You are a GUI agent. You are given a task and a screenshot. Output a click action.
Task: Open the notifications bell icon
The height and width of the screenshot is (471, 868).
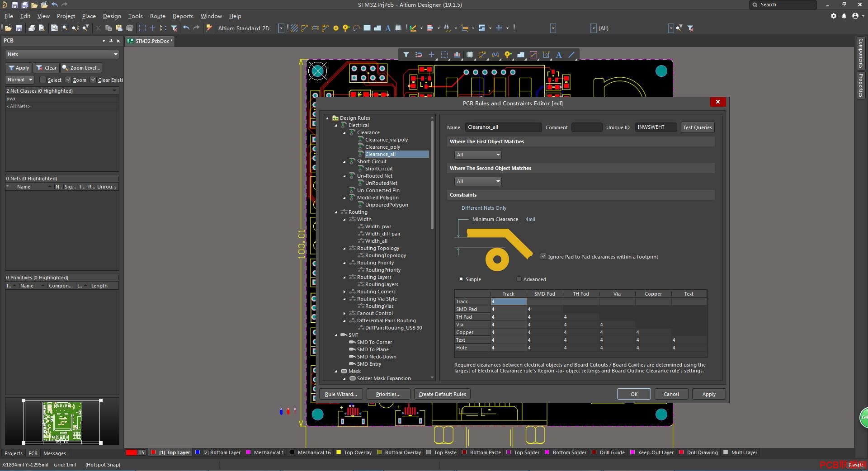844,16
